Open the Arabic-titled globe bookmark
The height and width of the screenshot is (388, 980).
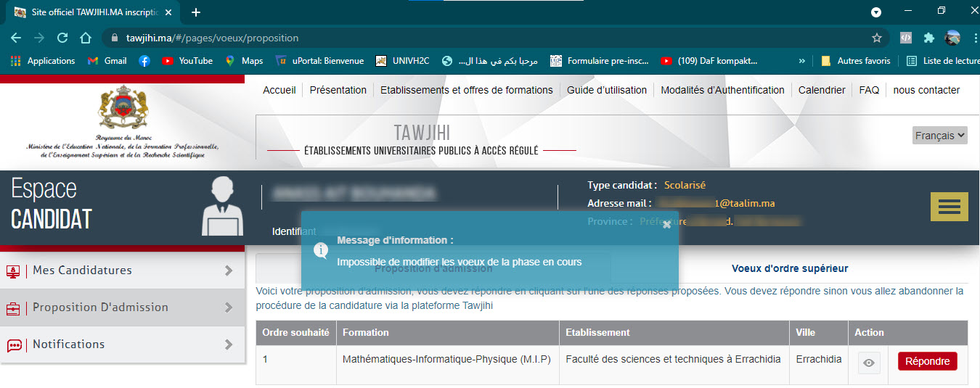click(x=491, y=61)
